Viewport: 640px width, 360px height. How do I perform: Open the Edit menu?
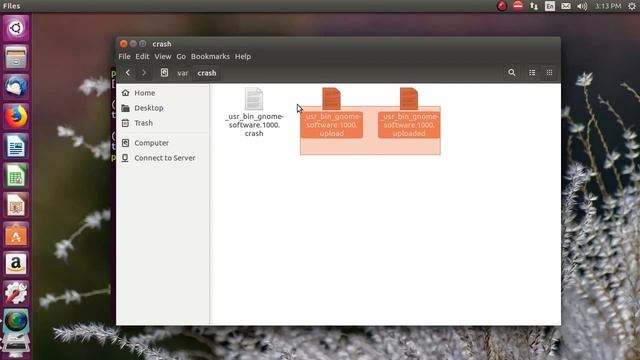click(x=142, y=56)
